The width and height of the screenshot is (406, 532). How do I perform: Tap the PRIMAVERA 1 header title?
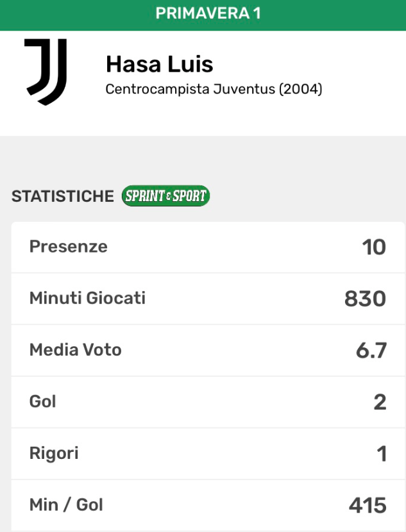click(208, 13)
